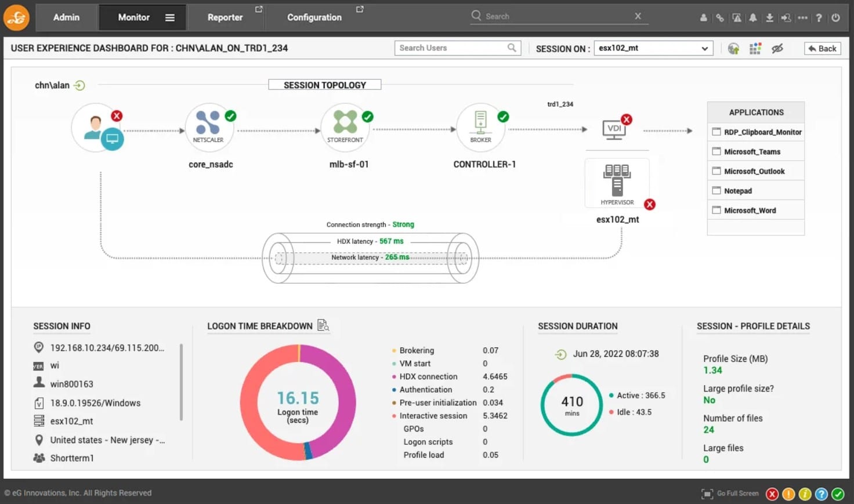Click the magnifier icon in Search Users

coord(511,48)
